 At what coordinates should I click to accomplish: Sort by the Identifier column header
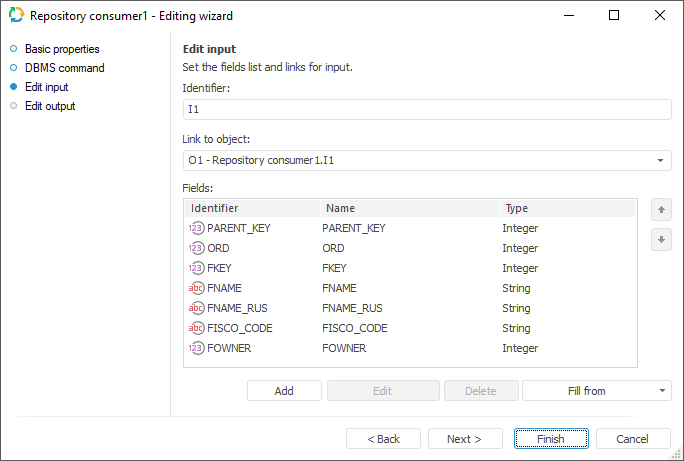tap(250, 208)
